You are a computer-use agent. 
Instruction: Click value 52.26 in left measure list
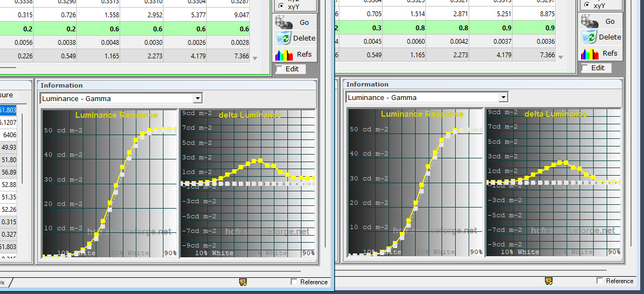point(9,210)
